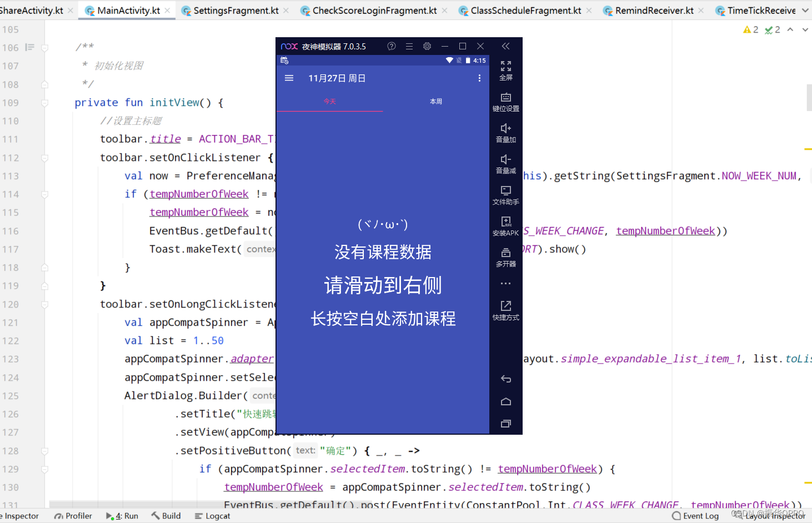
Task: Click the date title 11月27日 周日
Action: 337,78
